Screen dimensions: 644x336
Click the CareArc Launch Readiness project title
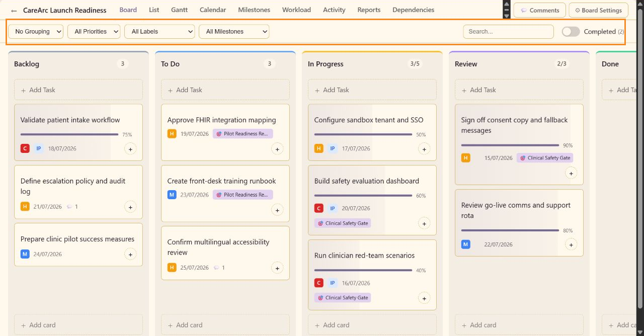click(x=65, y=10)
